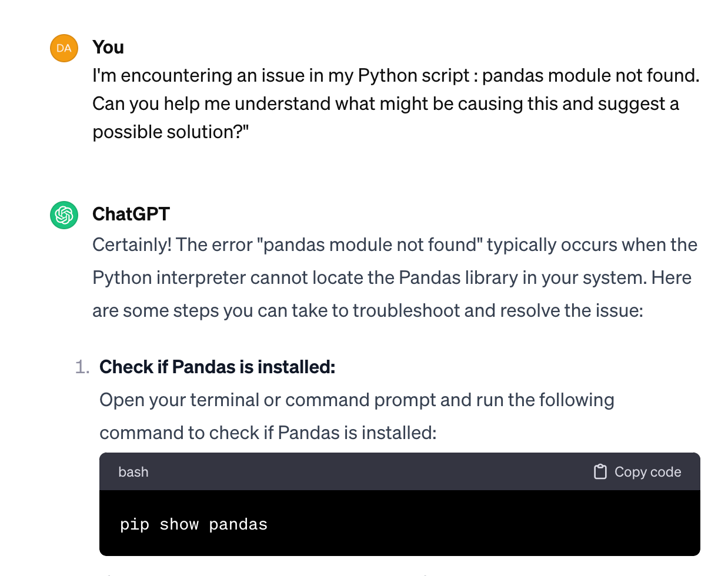Viewport: 728px width, 576px height.
Task: Click the line 'are some steps you can take'
Action: (x=368, y=311)
